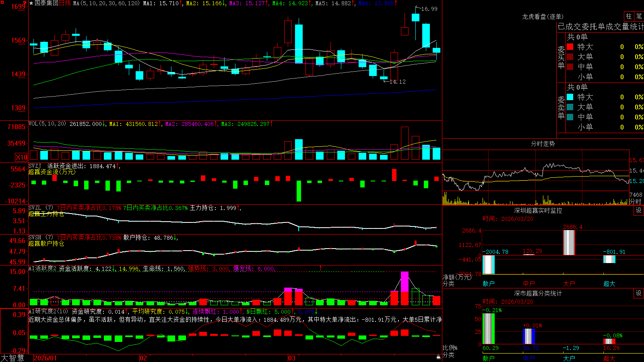Click the 30.72 中户 bar in 分类统计 chart

click(528, 336)
